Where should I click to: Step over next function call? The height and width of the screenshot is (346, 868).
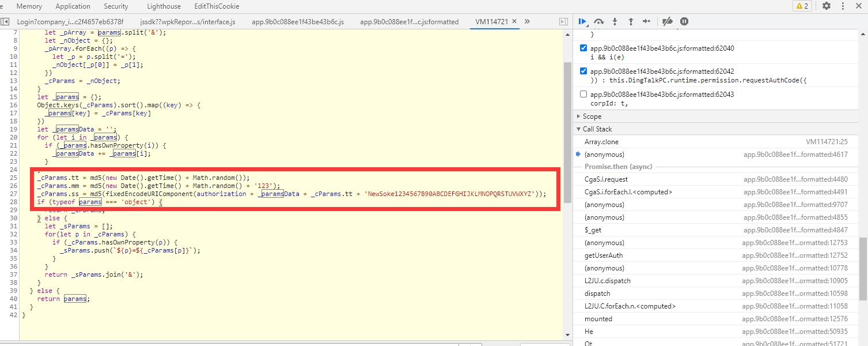599,21
